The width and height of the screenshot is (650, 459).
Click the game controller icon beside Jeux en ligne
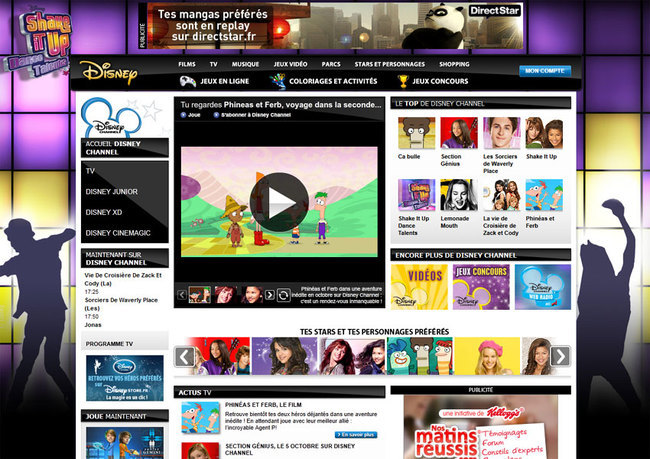188,81
